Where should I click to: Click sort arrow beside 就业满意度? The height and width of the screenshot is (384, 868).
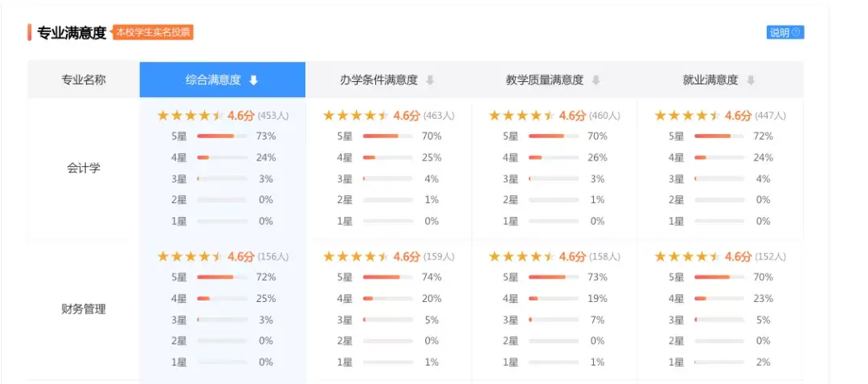(x=751, y=80)
